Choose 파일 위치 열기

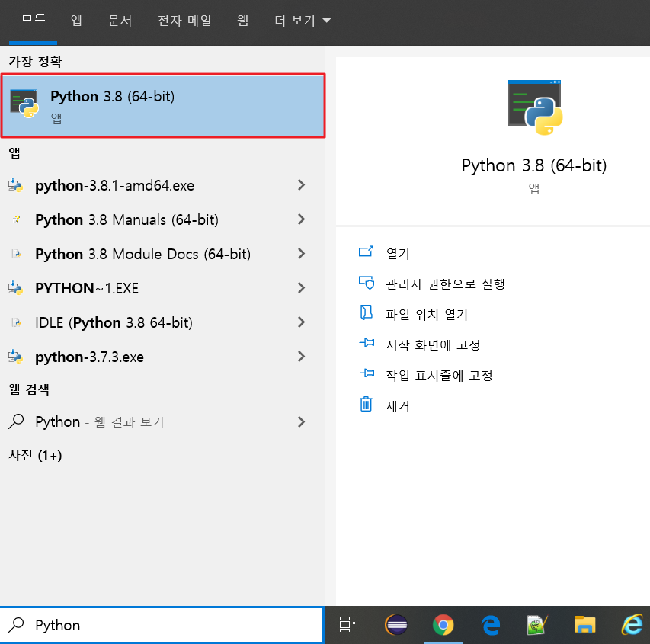[x=427, y=314]
